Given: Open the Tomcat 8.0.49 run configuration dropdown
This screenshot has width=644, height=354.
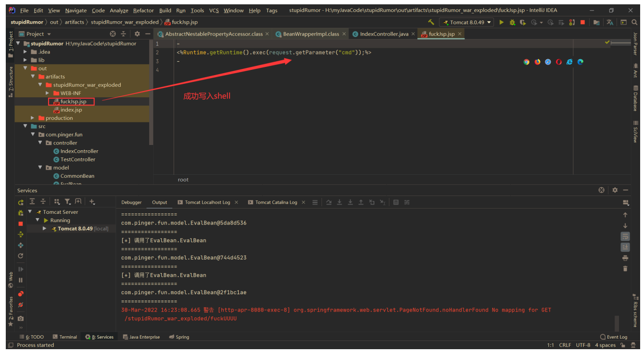Looking at the screenshot, I should [x=467, y=22].
